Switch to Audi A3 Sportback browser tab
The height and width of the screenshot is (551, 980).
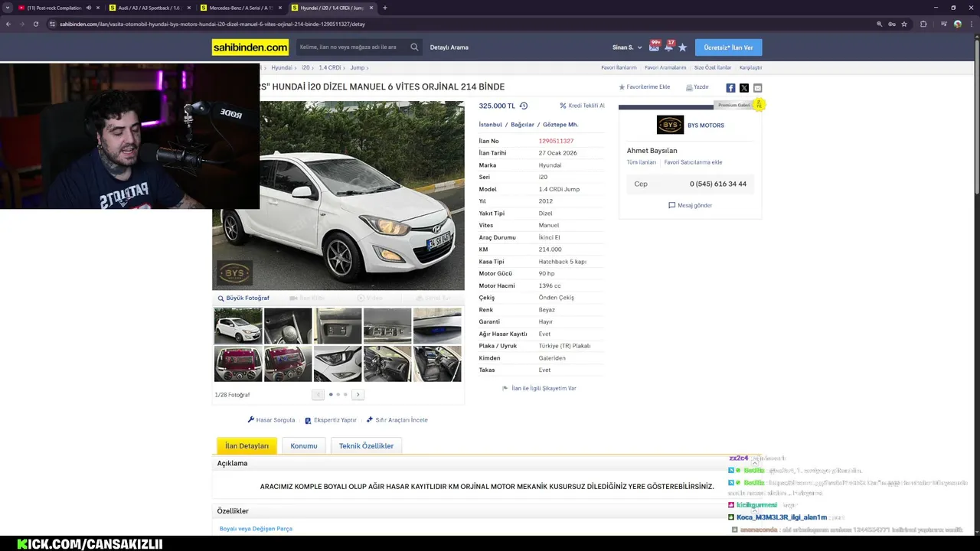pyautogui.click(x=149, y=8)
